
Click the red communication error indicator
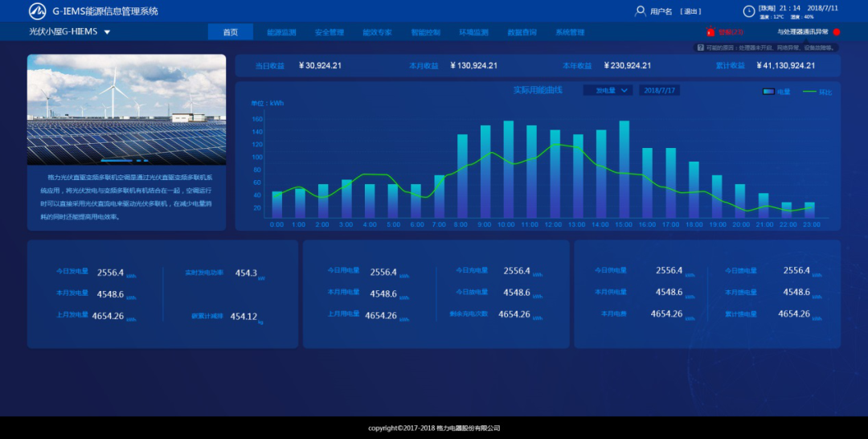tap(837, 32)
